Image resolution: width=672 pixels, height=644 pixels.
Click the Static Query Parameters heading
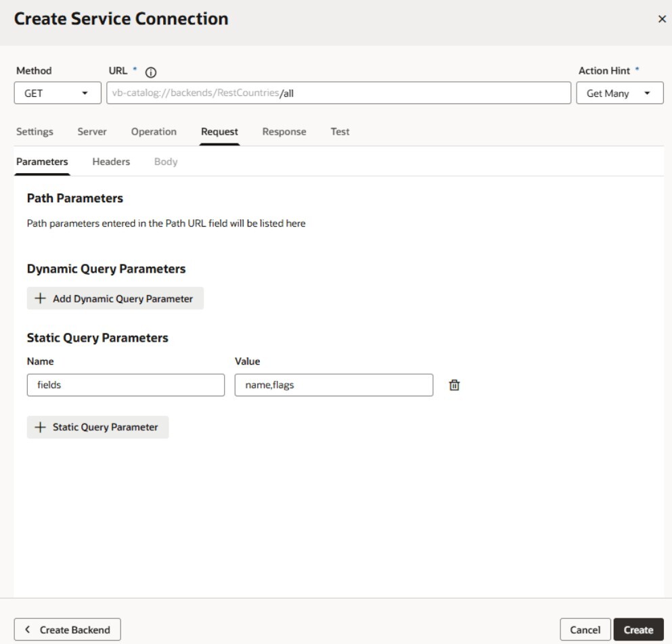tap(97, 338)
